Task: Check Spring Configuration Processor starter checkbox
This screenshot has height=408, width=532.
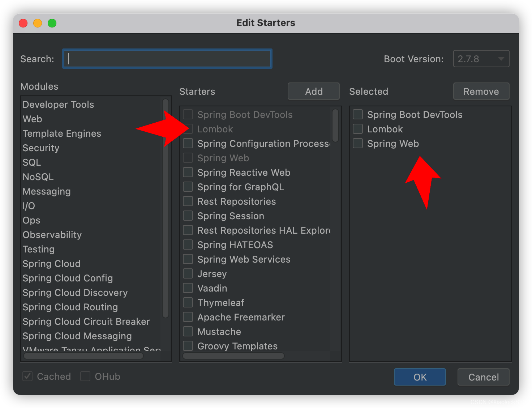Action: [188, 143]
